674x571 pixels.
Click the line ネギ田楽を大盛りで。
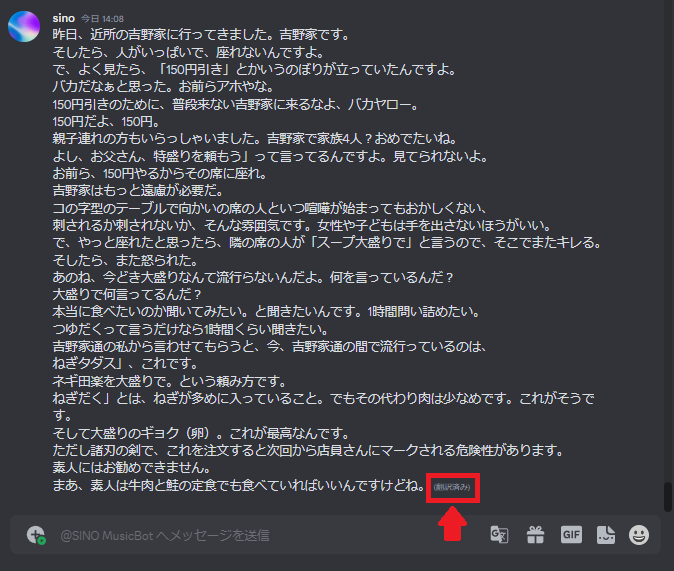pyautogui.click(x=169, y=381)
